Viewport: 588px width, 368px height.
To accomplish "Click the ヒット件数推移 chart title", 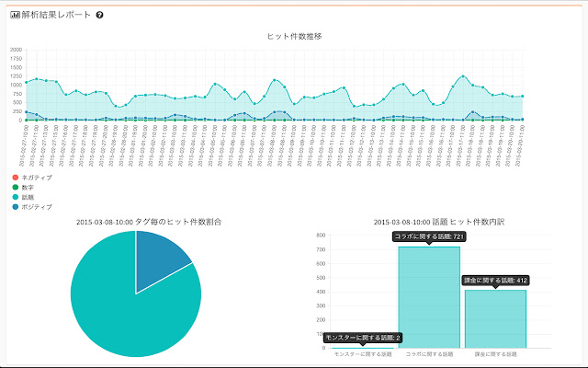I will (x=294, y=36).
